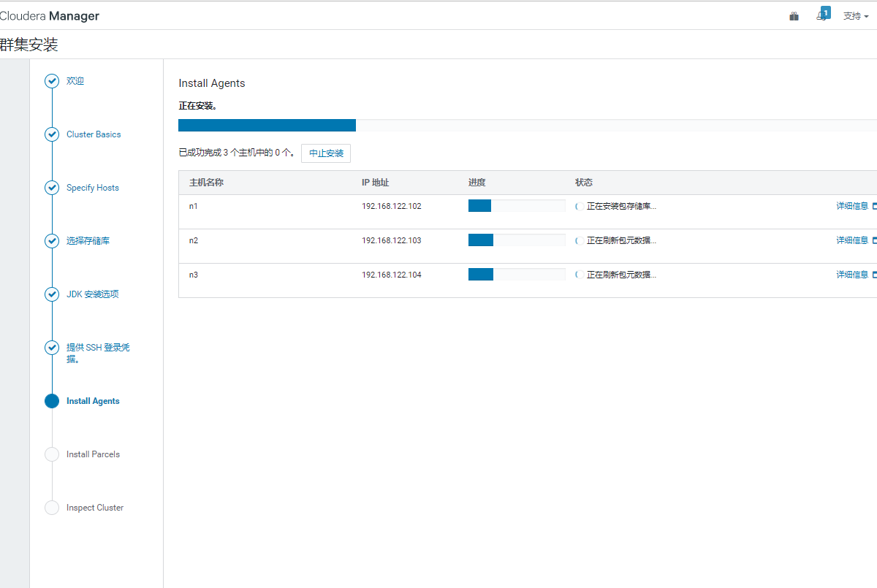This screenshot has width=877, height=588.
Task: Click status text 正在安装包存储库 for n1
Action: tap(622, 206)
